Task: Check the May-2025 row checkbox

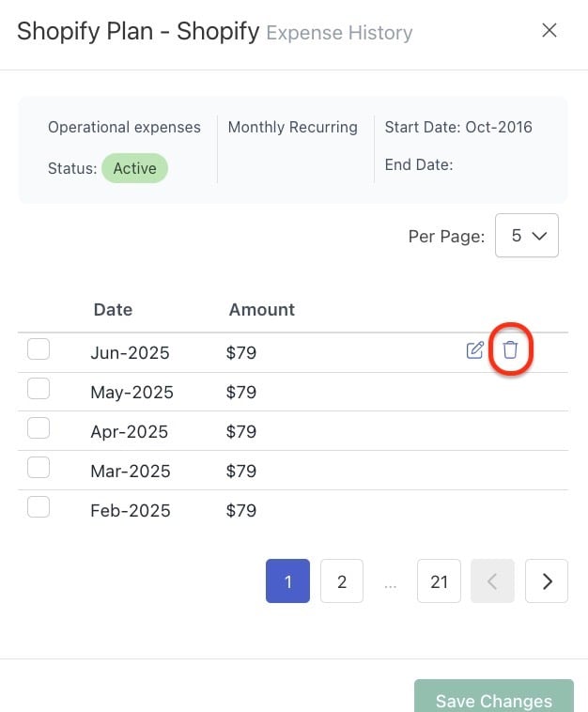Action: tap(39, 389)
